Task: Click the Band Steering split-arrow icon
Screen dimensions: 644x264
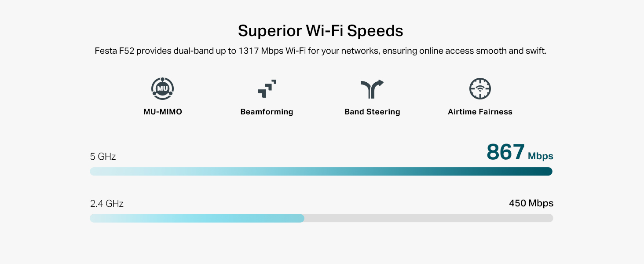Action: point(372,88)
